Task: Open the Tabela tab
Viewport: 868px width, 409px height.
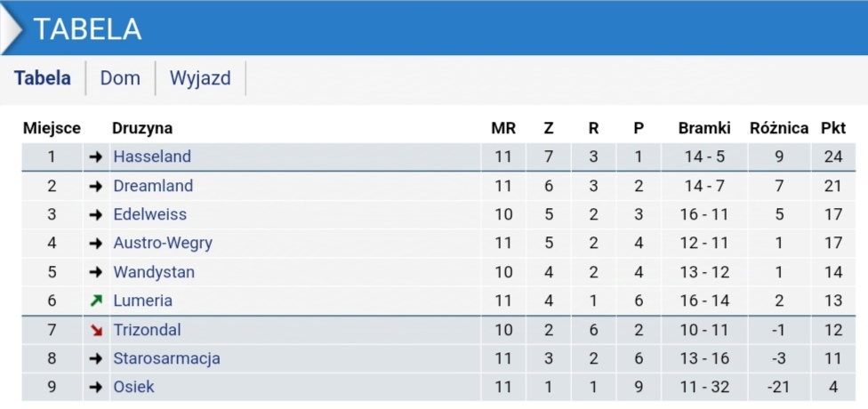Action: pyautogui.click(x=43, y=78)
